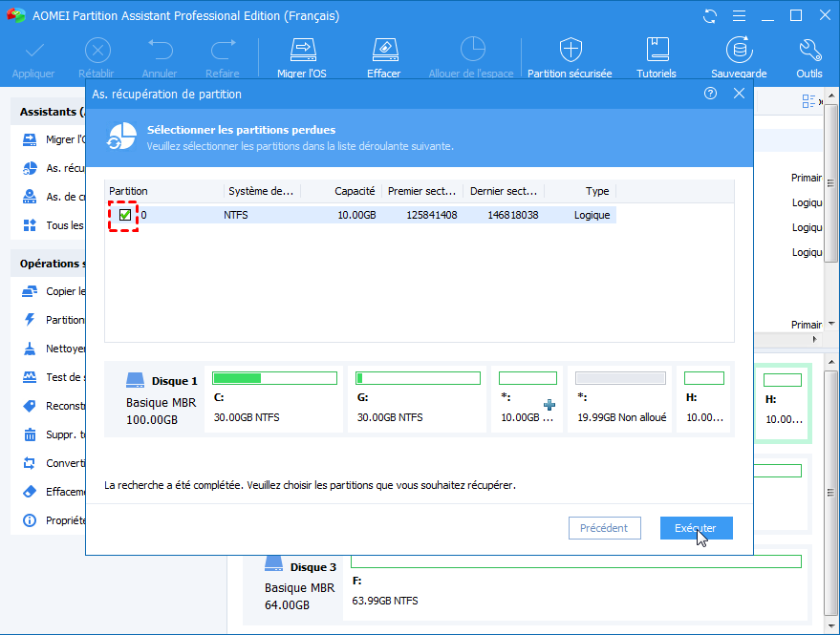Click the Exécuter button
The height and width of the screenshot is (635, 840).
pyautogui.click(x=697, y=528)
